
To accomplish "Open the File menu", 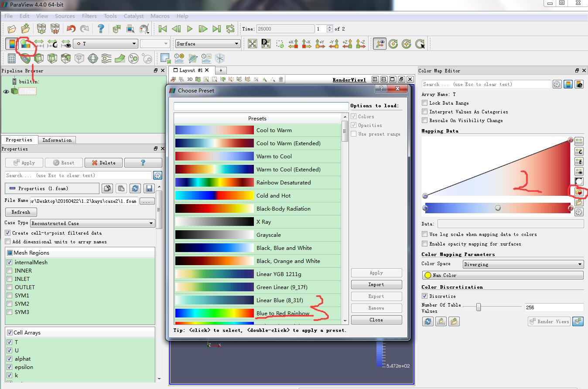I will pos(8,16).
